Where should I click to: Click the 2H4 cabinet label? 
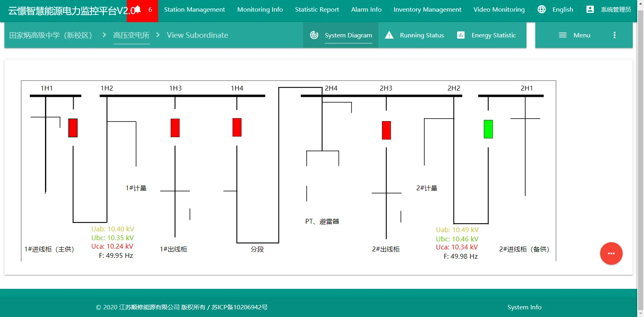(x=331, y=88)
